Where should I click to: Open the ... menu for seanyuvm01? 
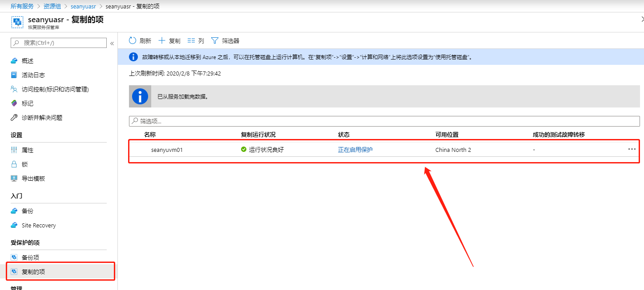(632, 149)
